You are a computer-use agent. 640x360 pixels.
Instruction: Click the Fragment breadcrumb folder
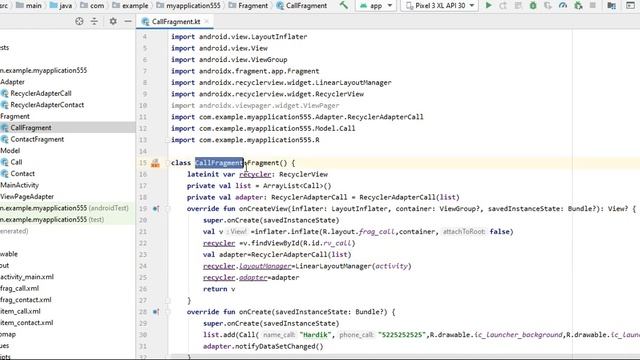pos(249,6)
